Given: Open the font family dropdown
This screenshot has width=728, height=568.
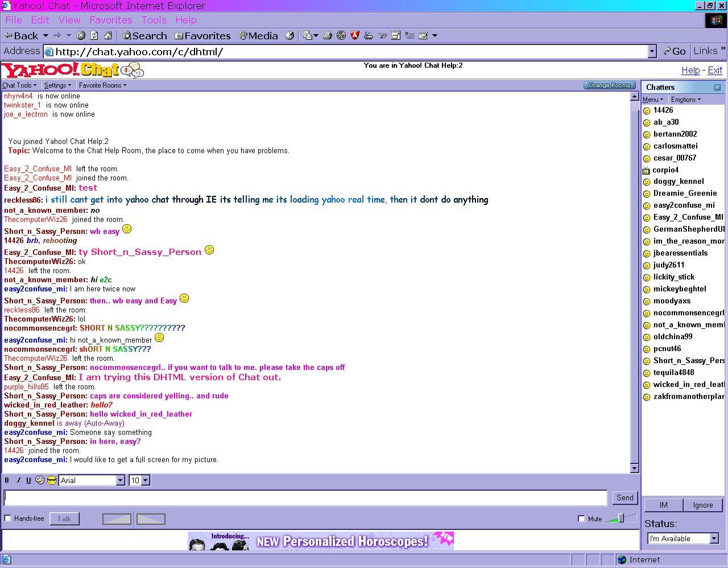Looking at the screenshot, I should pos(120,480).
